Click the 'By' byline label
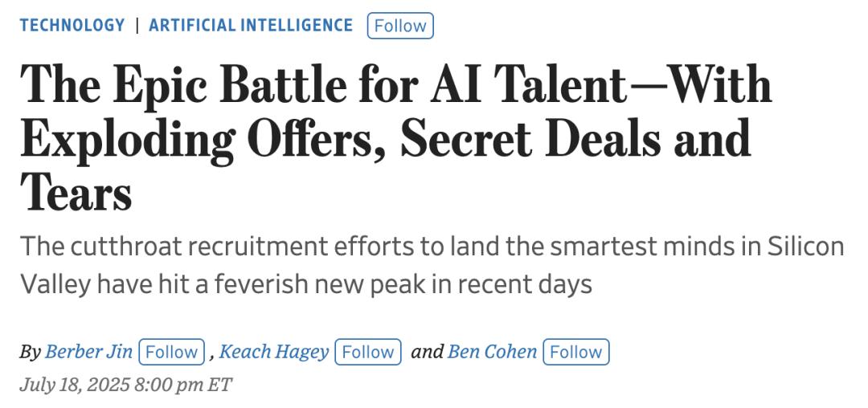 tap(30, 352)
